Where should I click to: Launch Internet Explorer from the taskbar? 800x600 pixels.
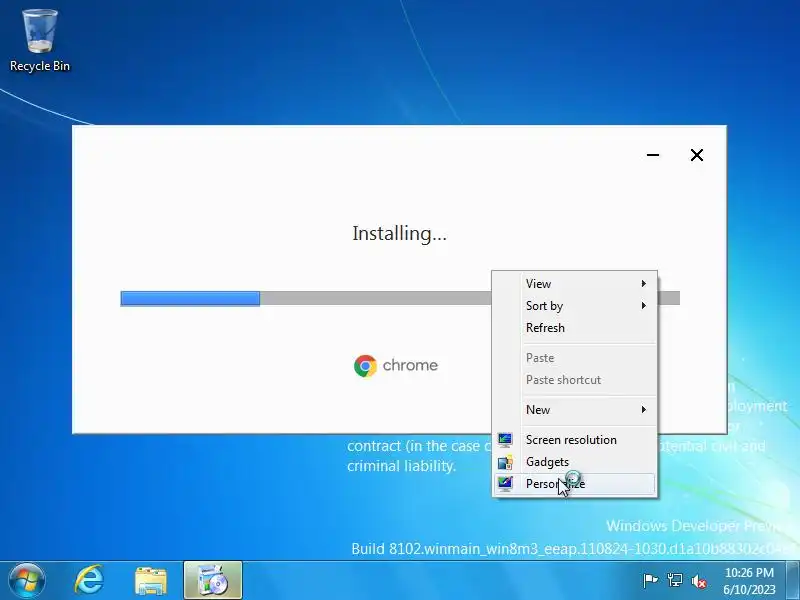tap(89, 581)
